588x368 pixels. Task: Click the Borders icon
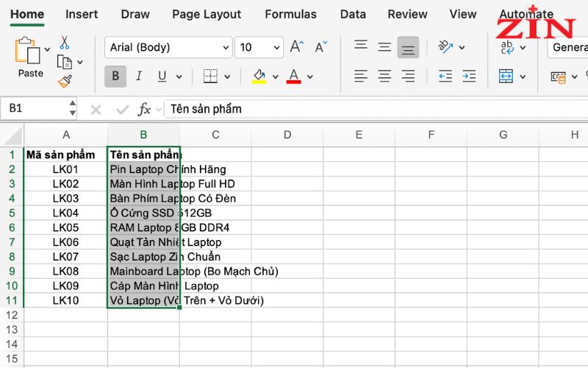[210, 77]
